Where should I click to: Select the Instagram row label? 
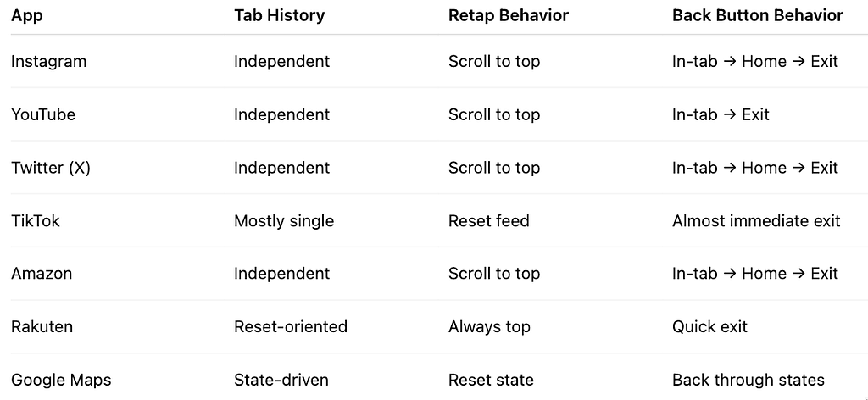point(48,61)
